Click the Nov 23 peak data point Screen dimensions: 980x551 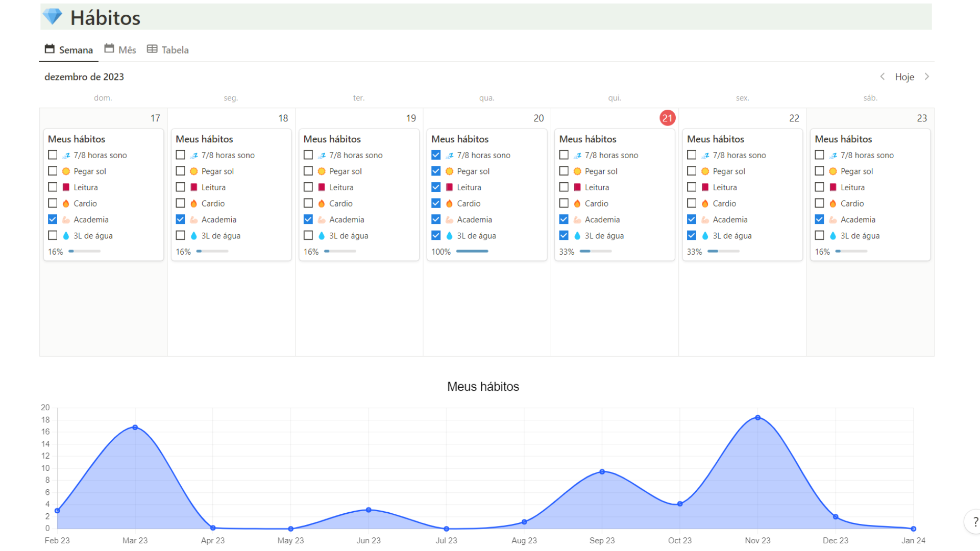click(x=758, y=417)
